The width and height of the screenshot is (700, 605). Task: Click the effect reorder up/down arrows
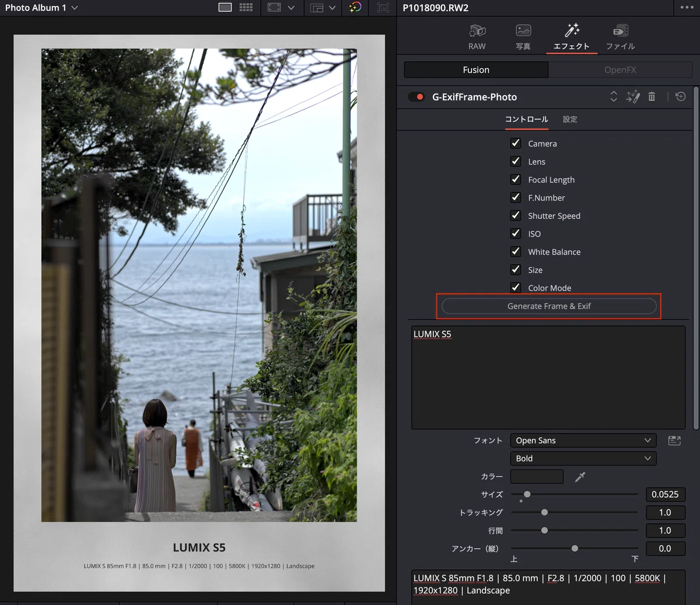tap(614, 97)
